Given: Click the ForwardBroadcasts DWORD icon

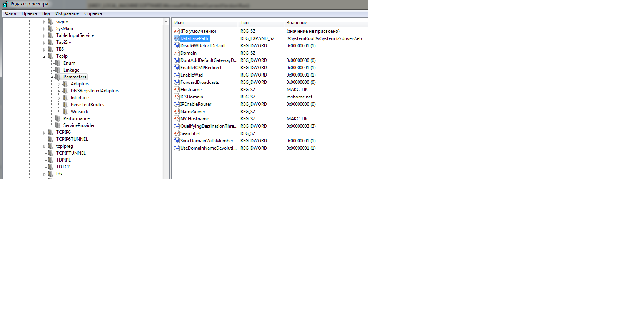Looking at the screenshot, I should pyautogui.click(x=177, y=82).
